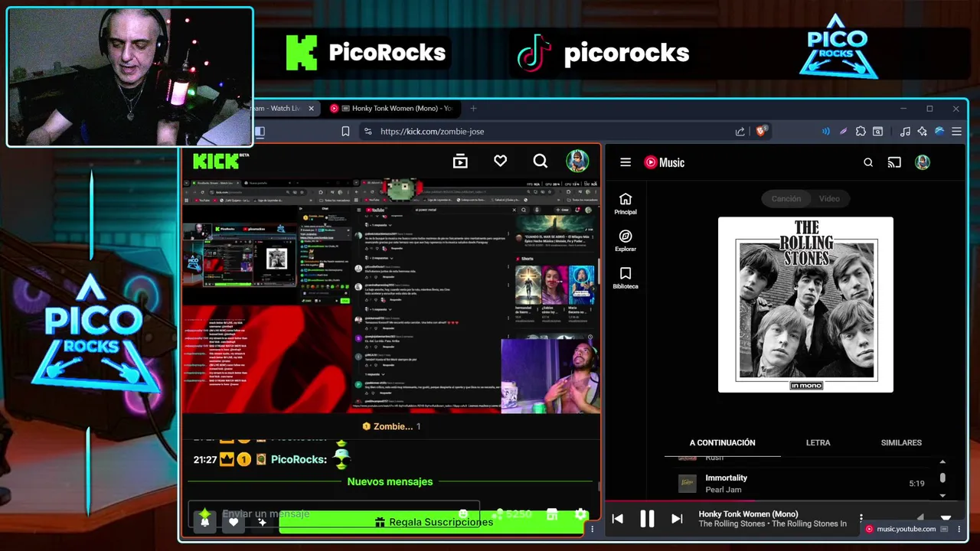Switch player to Video mode
The width and height of the screenshot is (980, 551).
829,199
